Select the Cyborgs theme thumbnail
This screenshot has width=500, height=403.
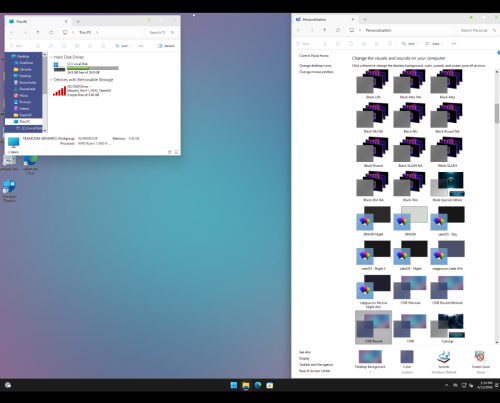(447, 328)
